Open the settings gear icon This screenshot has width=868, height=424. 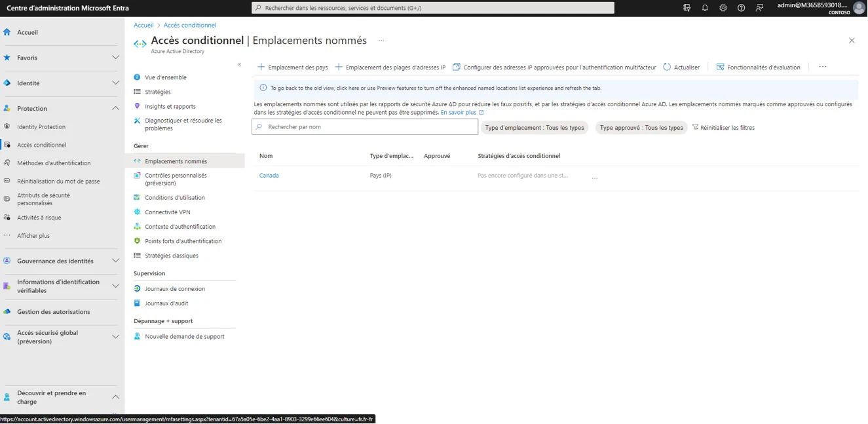point(723,8)
